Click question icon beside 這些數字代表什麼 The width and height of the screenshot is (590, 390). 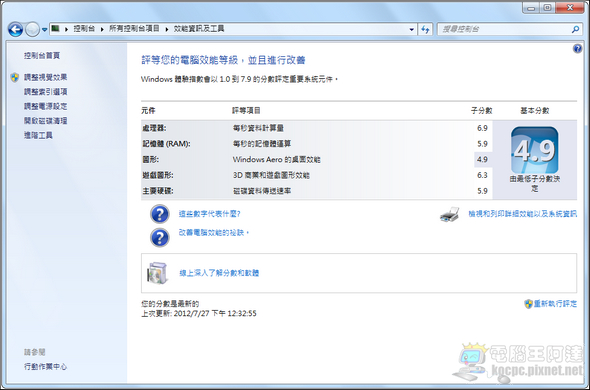pyautogui.click(x=160, y=214)
